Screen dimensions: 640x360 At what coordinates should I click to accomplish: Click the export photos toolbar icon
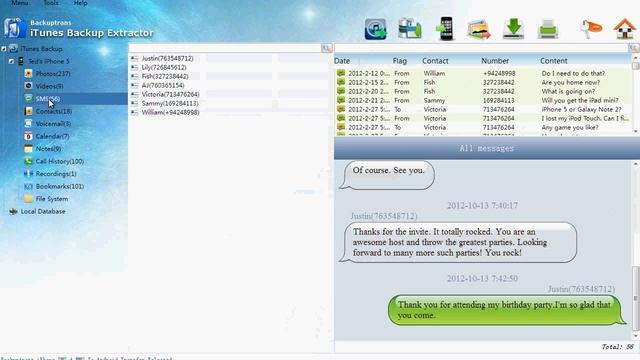pyautogui.click(x=479, y=29)
